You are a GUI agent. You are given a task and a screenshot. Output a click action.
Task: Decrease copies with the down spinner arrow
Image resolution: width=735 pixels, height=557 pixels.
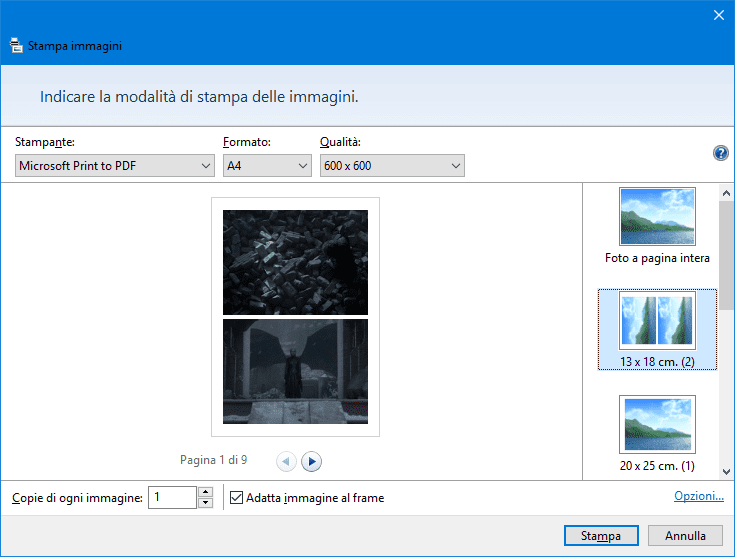pos(205,503)
